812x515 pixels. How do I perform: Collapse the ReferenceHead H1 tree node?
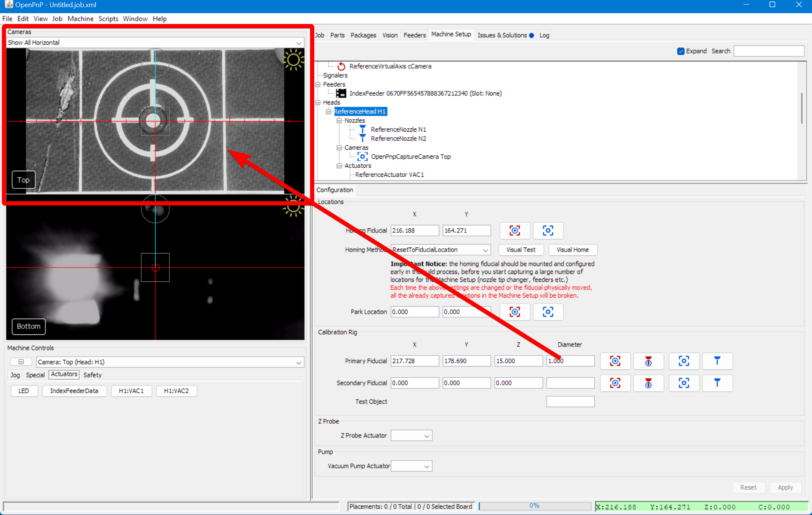[328, 112]
